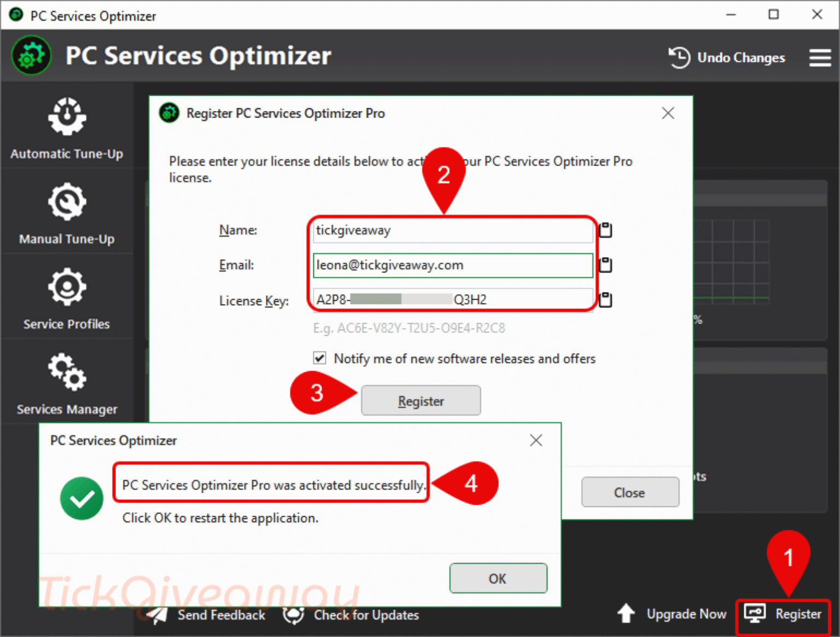Screen dimensions: 840x637
Task: Click the Manual Tune-Up label
Action: 67,239
